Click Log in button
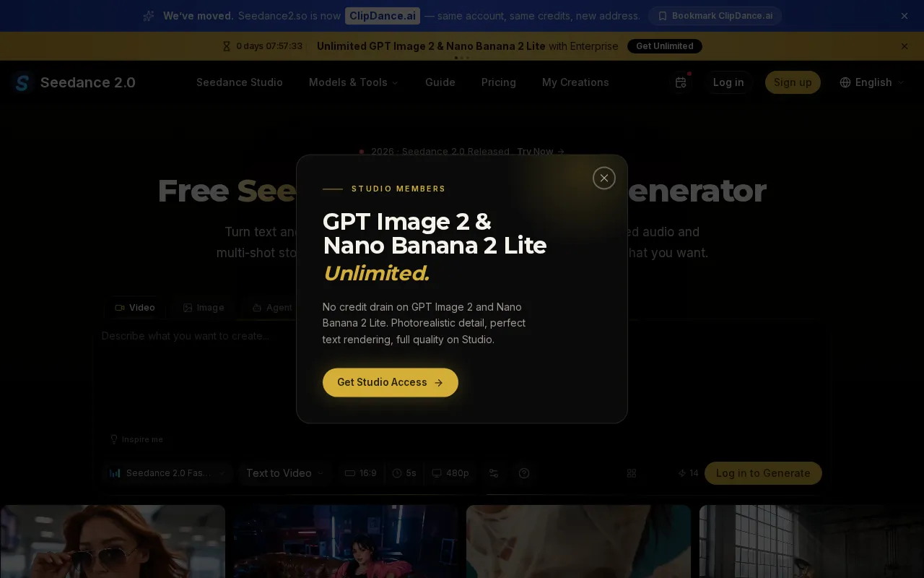The width and height of the screenshot is (924, 578). (728, 82)
